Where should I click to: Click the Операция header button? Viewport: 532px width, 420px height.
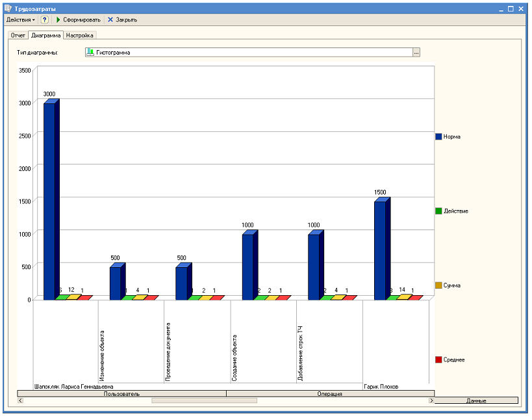click(330, 394)
